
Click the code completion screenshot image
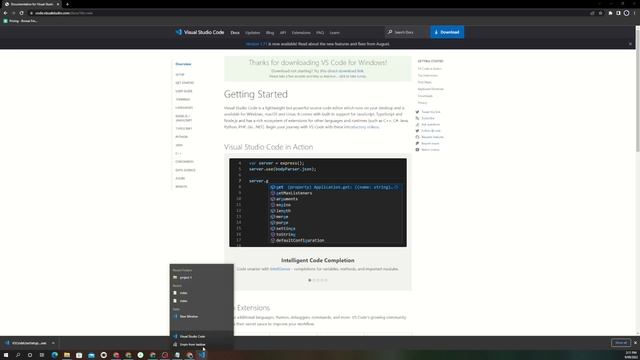click(x=318, y=202)
